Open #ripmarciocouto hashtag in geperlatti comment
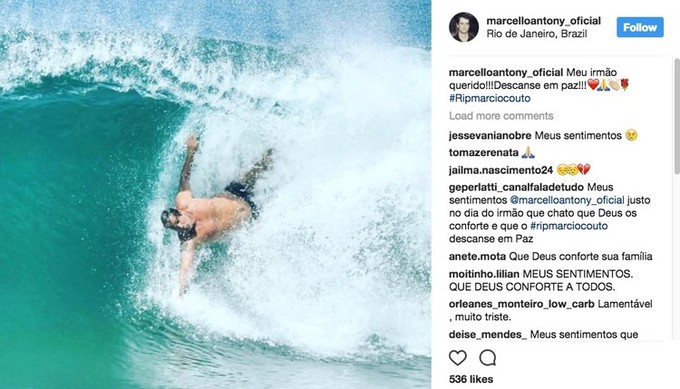The width and height of the screenshot is (680, 389). (x=569, y=226)
